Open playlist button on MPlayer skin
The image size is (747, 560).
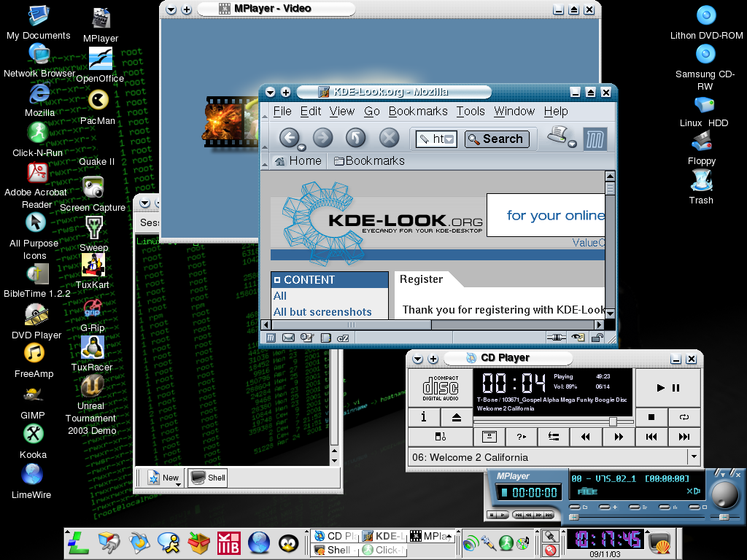(x=635, y=507)
